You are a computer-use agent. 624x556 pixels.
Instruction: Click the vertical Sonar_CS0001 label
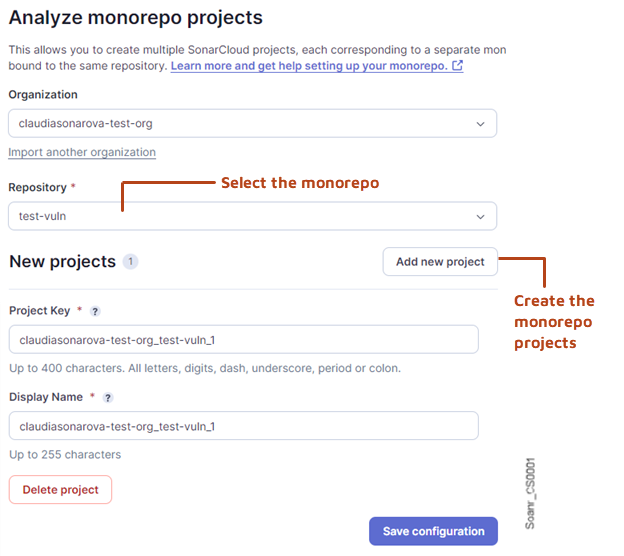(x=530, y=493)
